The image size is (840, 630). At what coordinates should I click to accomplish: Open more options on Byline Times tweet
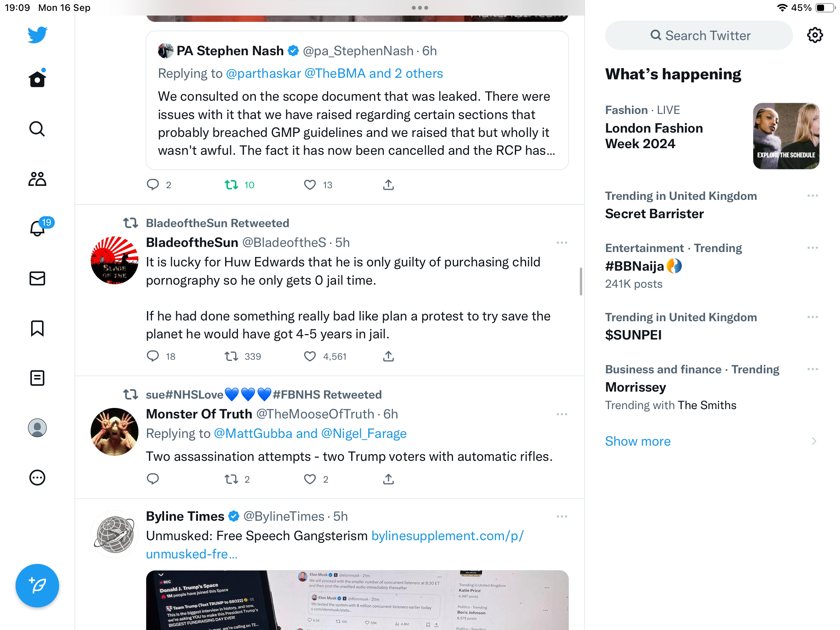coord(562,516)
